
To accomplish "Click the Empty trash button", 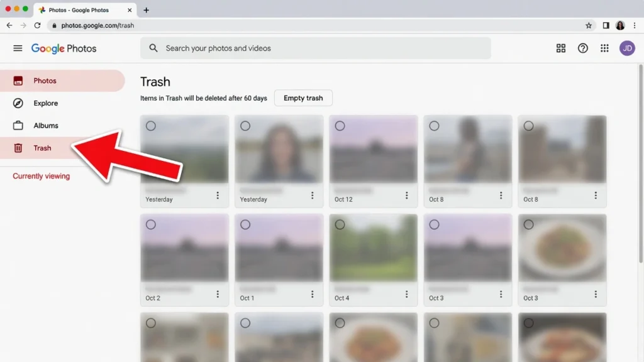I will [303, 98].
